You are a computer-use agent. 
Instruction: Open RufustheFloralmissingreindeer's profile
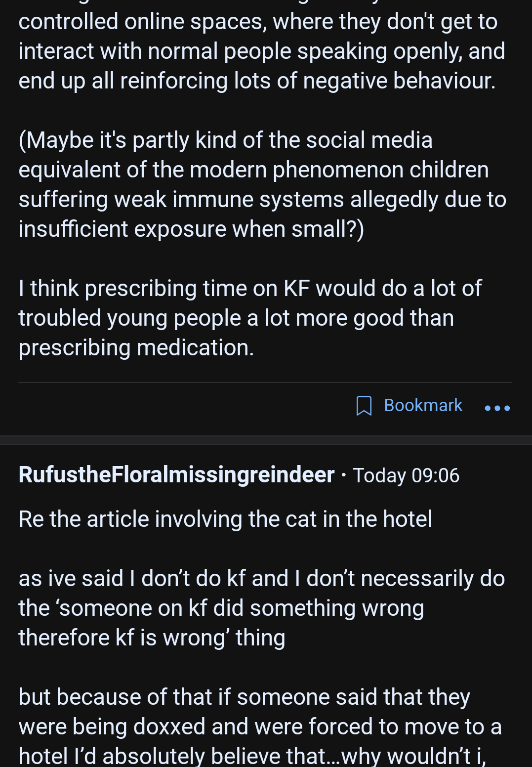pyautogui.click(x=176, y=475)
